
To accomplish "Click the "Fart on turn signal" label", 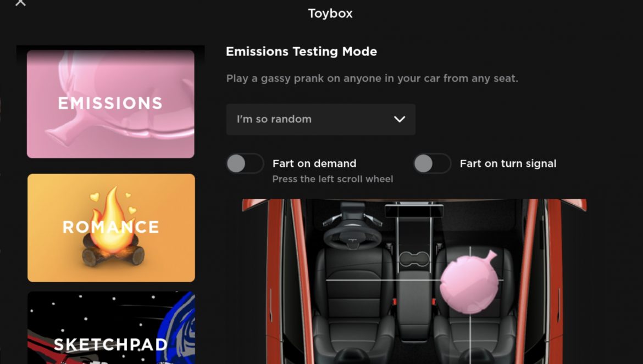I will pos(508,164).
